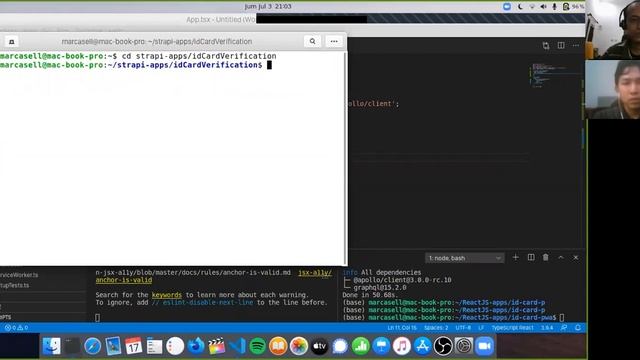Open Photos app from the dock
The width and height of the screenshot is (640, 360).
(x=299, y=346)
